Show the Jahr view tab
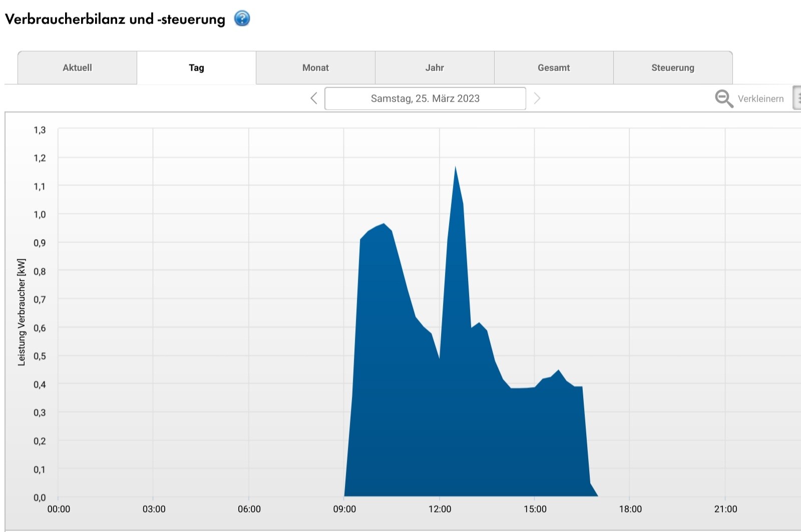Viewport: 801px width, 532px height. point(435,68)
